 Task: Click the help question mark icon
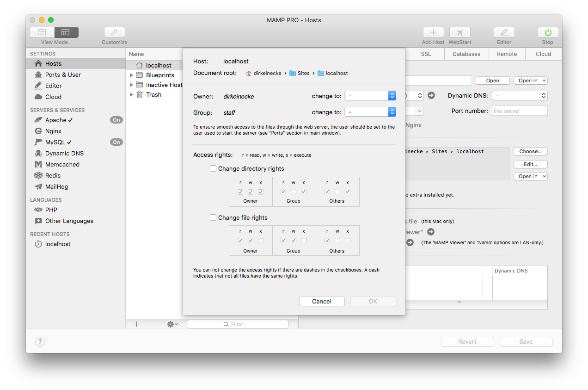pos(40,342)
